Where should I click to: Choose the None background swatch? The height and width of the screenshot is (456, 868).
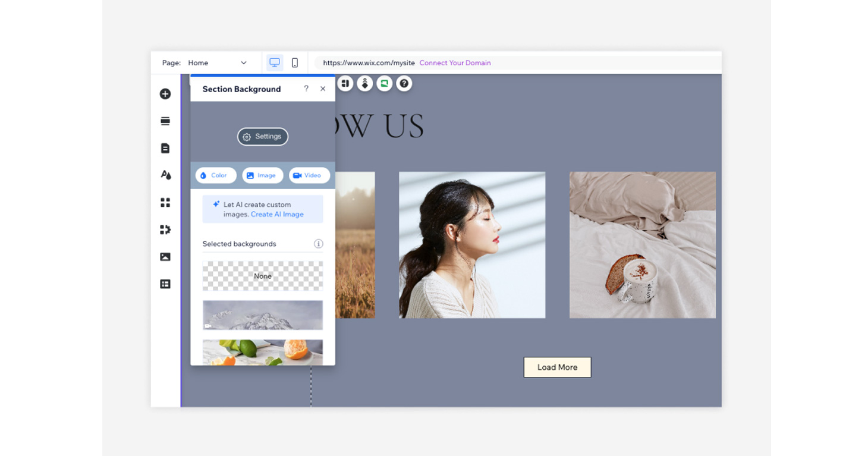click(263, 276)
